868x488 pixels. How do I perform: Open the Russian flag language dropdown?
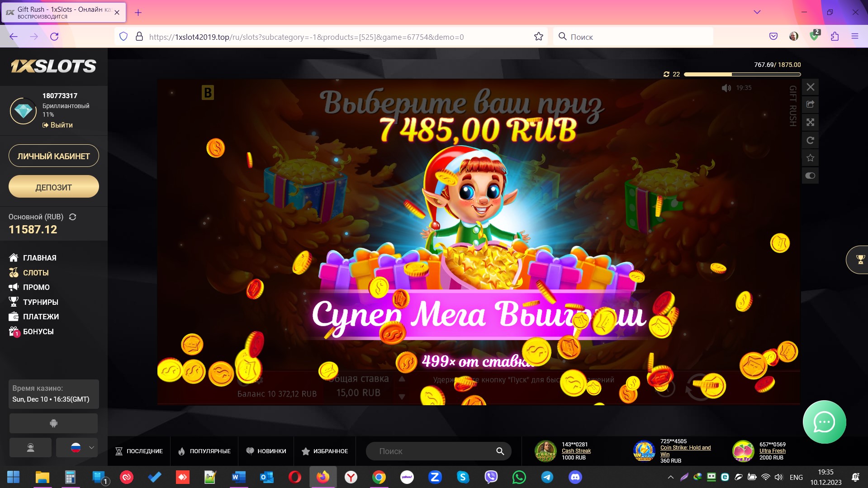(x=77, y=448)
